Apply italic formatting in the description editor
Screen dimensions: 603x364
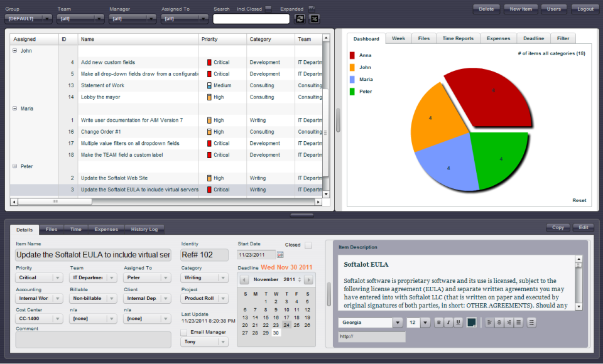coord(448,322)
